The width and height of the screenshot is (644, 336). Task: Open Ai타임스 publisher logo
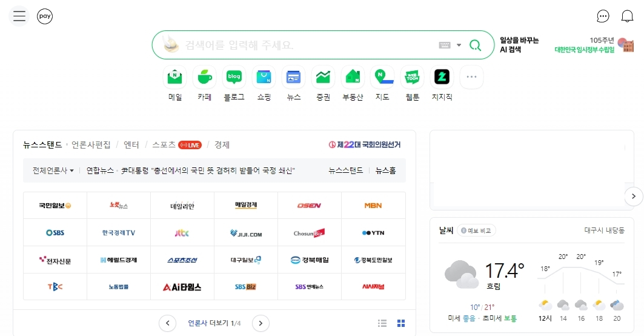coord(182,287)
